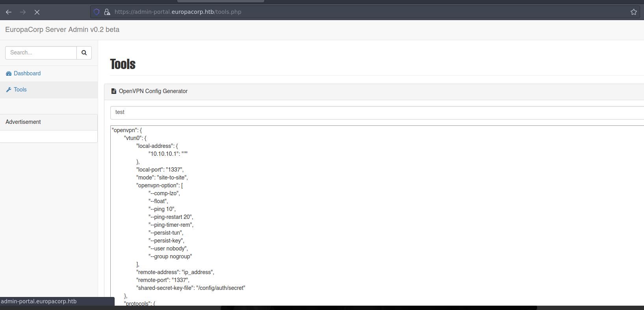Click the "vtun0": { line
The image size is (644, 310).
pyautogui.click(x=135, y=138)
